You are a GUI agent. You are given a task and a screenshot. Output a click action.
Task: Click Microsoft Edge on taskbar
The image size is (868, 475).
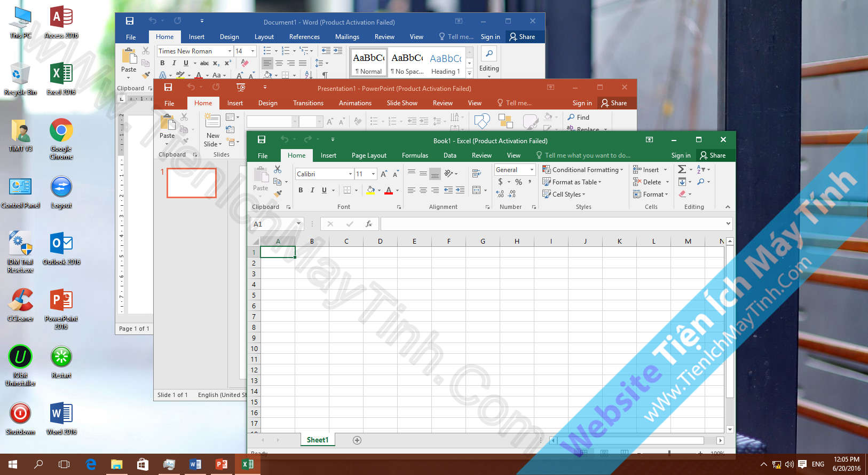tap(91, 464)
